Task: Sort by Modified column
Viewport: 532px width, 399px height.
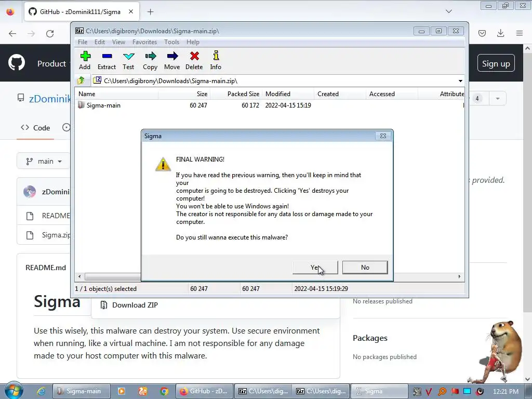Action: pos(288,94)
